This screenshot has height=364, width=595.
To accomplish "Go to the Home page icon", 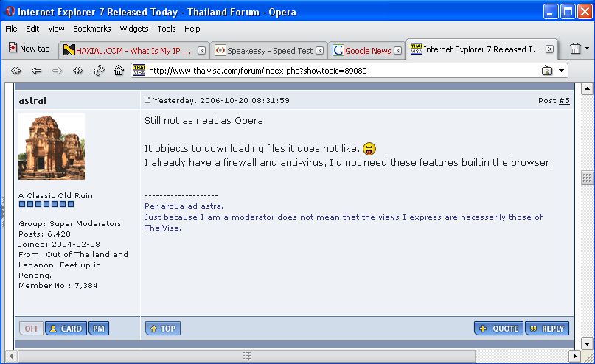I will click(119, 71).
